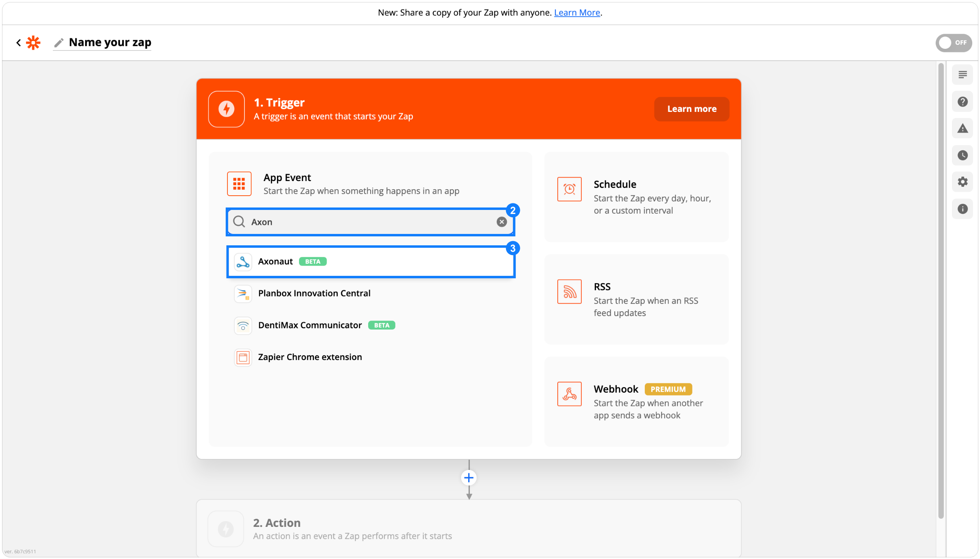The image size is (980, 559).
Task: Choose the RSS trigger card
Action: (636, 299)
